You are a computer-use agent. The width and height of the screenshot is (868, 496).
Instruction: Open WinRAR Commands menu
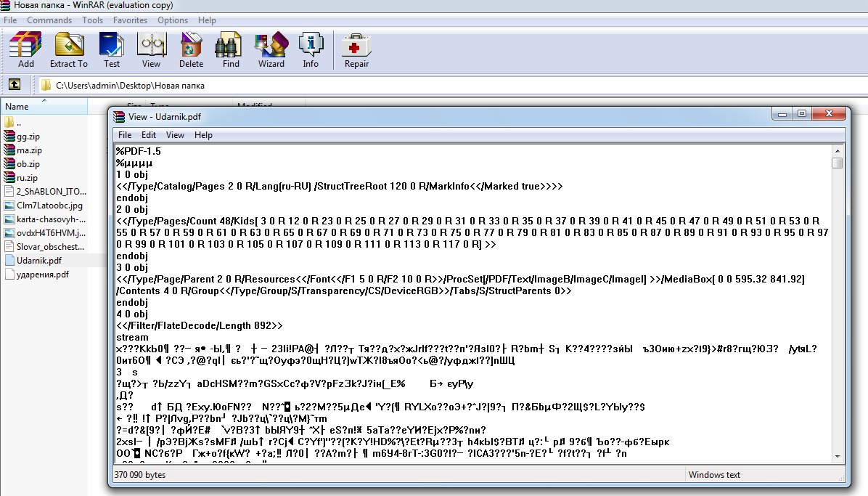49,20
